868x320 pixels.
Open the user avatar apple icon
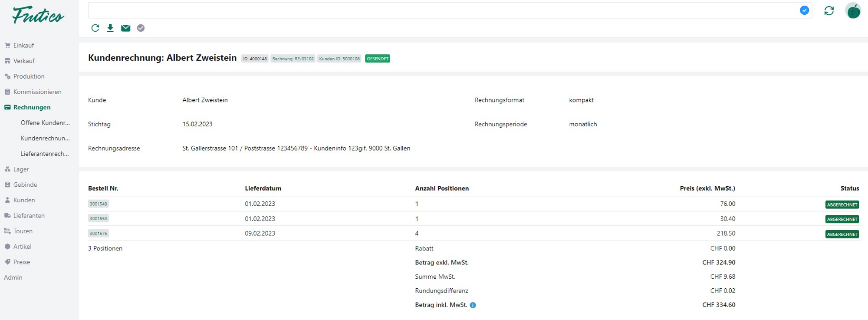coord(853,11)
